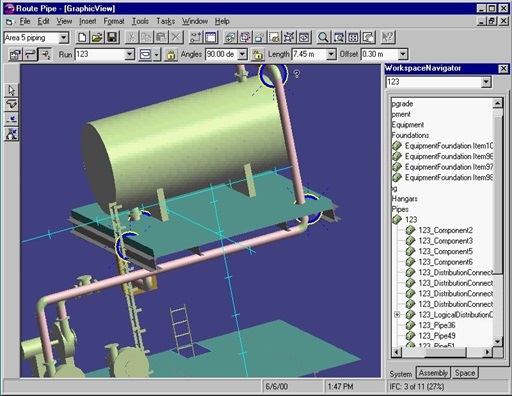Select 123_Pipe36 in the navigator tree
The height and width of the screenshot is (396, 512).
tap(437, 325)
